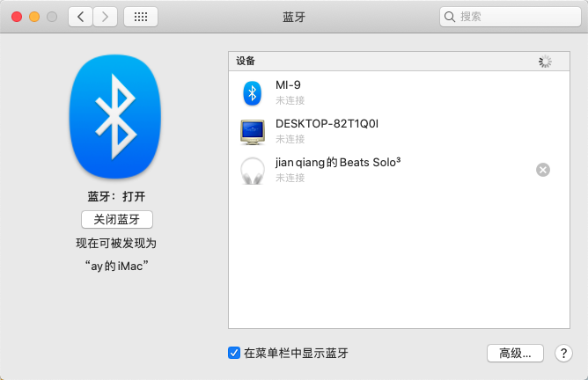Click the 蓝牙：打开 status label
Viewport: 588px width, 380px height.
pos(116,196)
